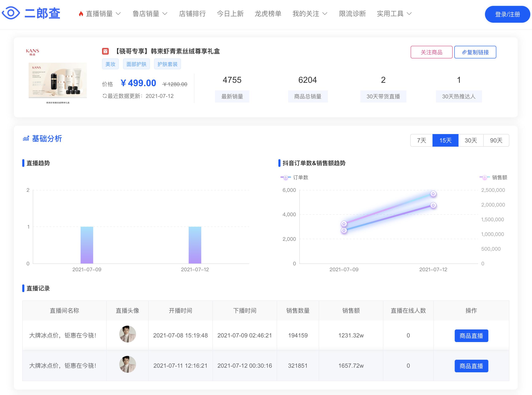
Task: Click the price ¥499.00
Action: tap(138, 83)
